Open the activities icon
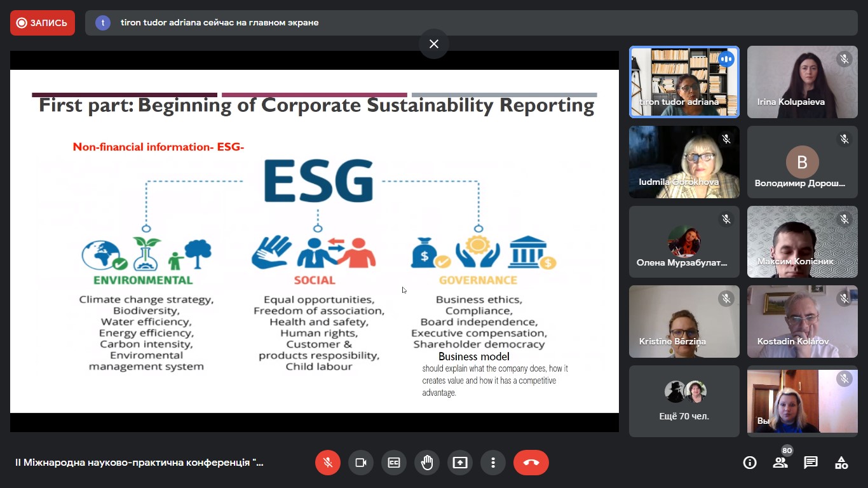868x488 pixels. click(841, 463)
